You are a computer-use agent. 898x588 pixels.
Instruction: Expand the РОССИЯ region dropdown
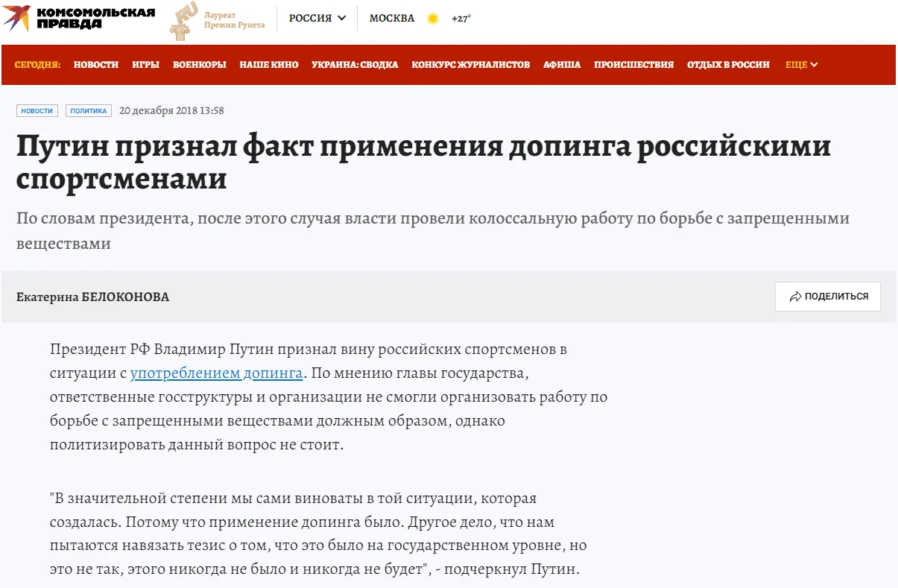[x=317, y=19]
